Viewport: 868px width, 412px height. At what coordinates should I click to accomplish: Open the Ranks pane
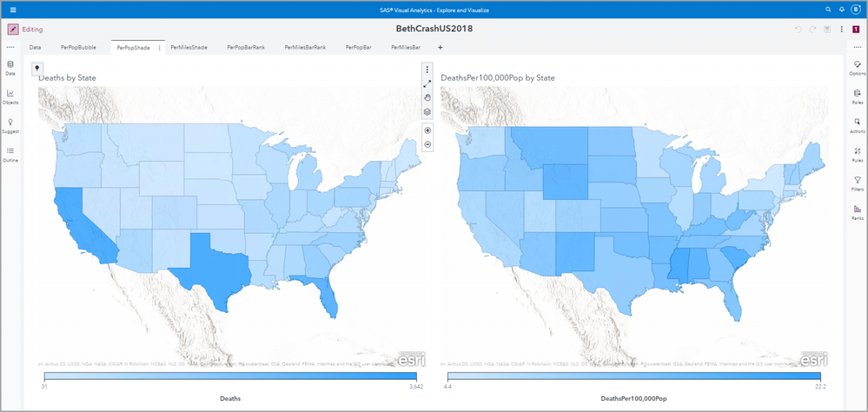coord(858,213)
